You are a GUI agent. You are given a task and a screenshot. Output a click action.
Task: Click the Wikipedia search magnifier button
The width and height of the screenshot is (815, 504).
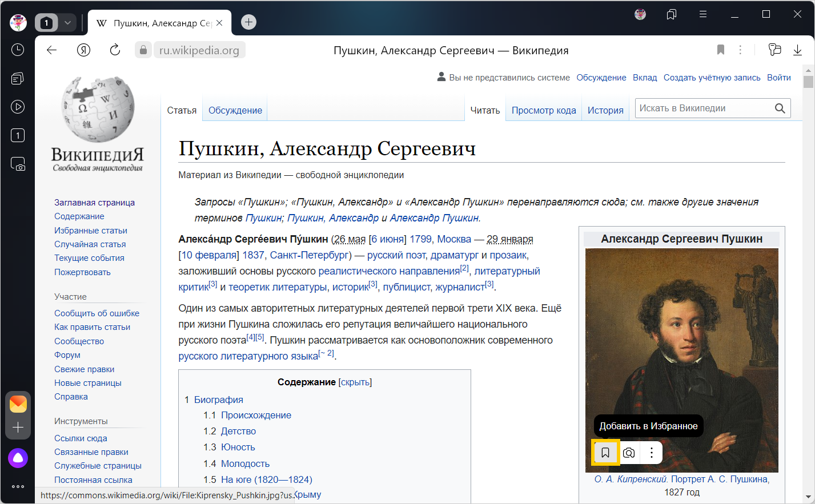[x=780, y=108]
